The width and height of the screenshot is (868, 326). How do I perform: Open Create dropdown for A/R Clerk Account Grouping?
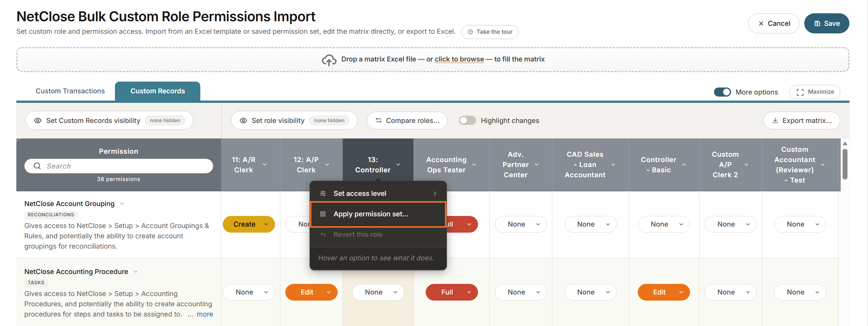tap(249, 224)
